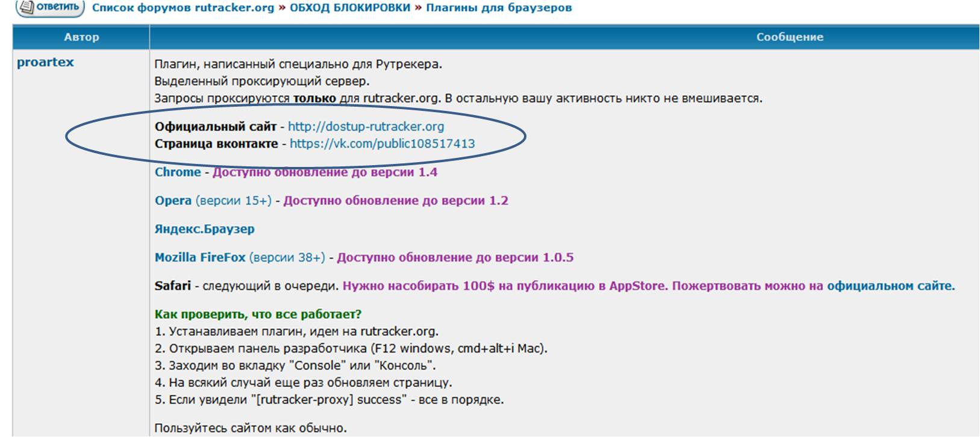
Task: Click label Официальный сайт
Action: (216, 127)
